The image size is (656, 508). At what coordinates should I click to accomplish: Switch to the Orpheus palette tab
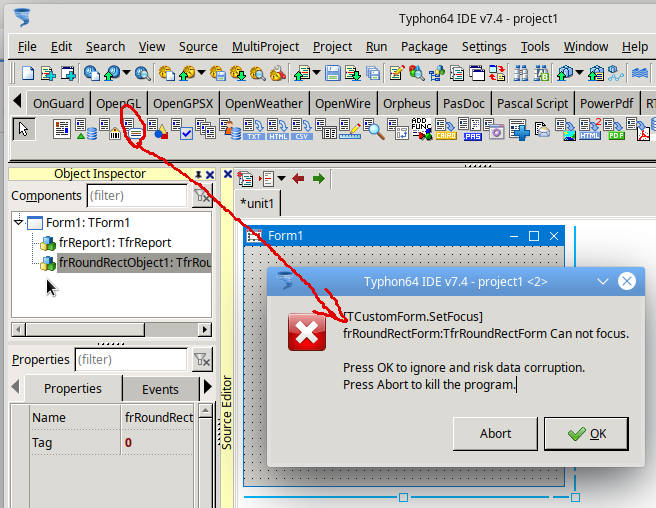(x=407, y=103)
